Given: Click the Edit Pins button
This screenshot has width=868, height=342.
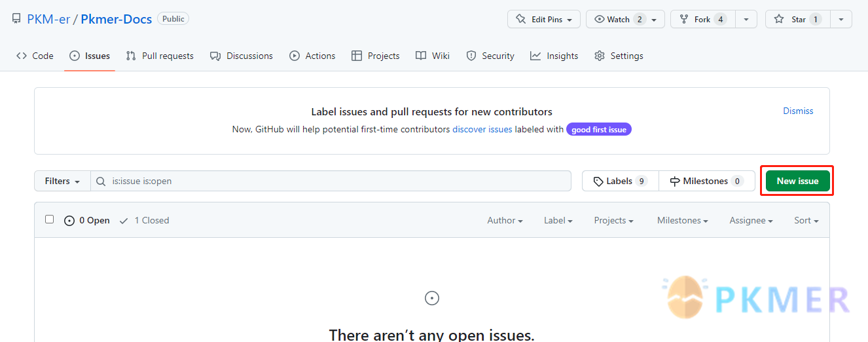Looking at the screenshot, I should coord(543,20).
